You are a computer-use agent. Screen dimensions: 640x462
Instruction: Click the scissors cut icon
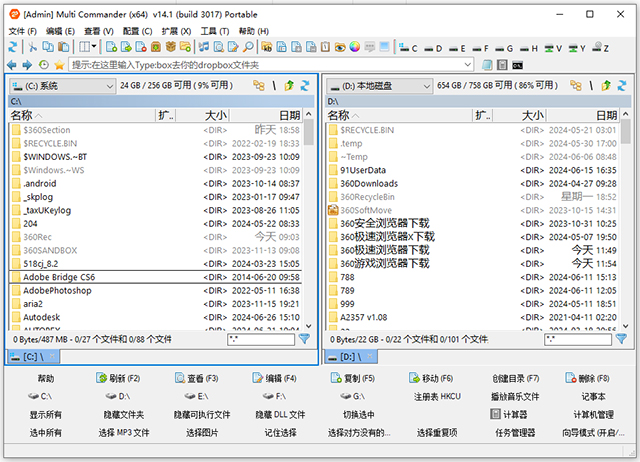(32, 47)
